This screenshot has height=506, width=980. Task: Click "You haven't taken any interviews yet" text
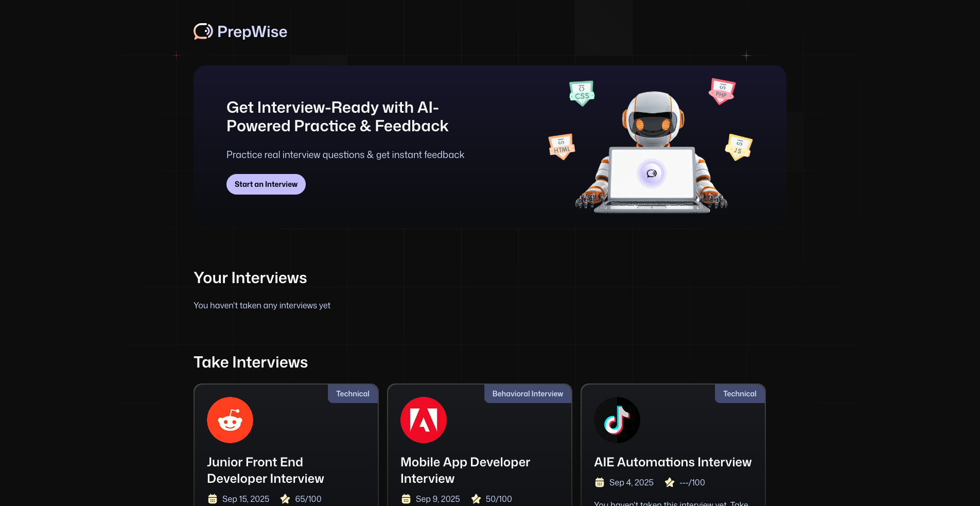click(262, 305)
